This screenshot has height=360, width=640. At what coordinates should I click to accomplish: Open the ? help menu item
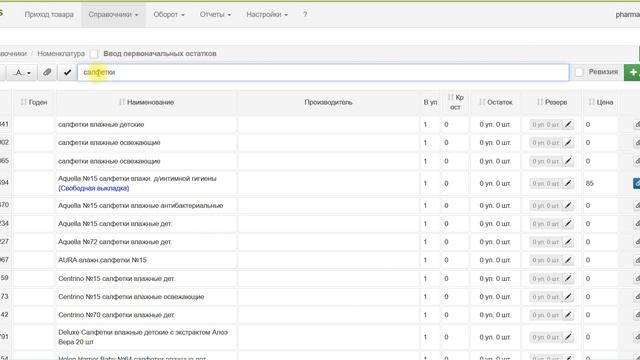click(305, 15)
